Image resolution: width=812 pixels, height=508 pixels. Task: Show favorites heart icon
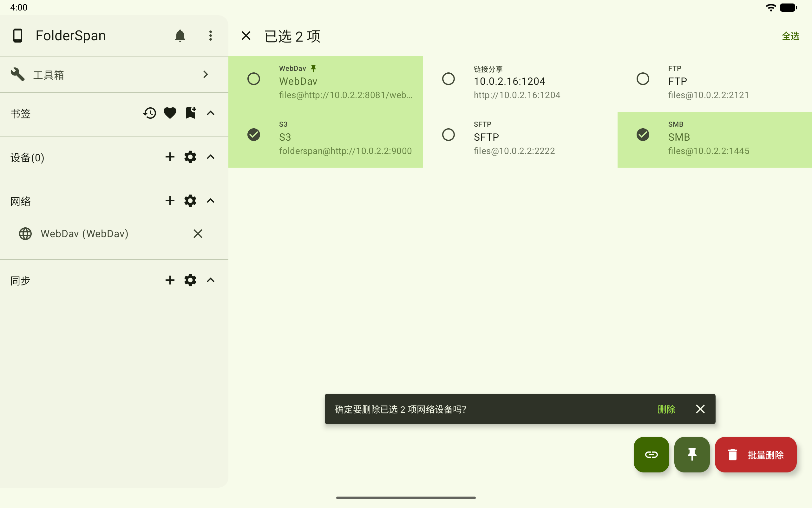[170, 113]
